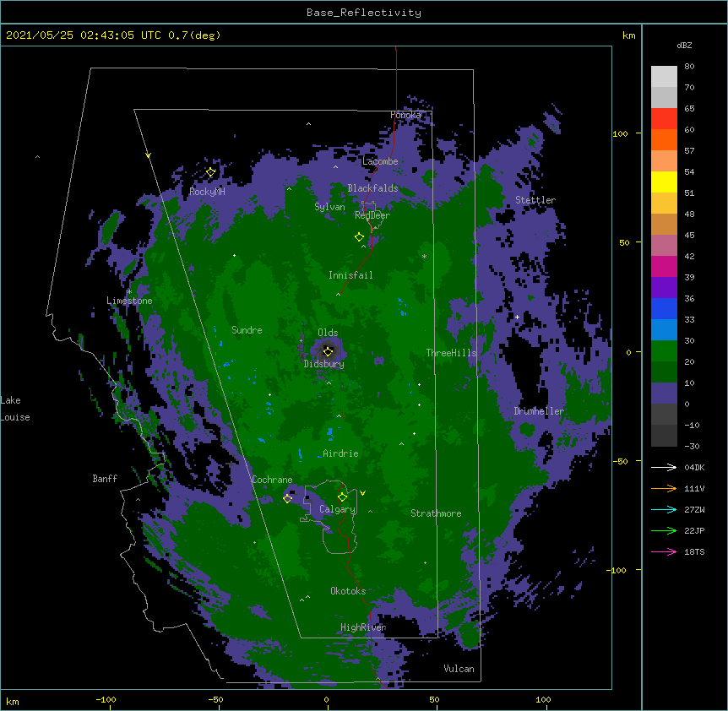728x711 pixels.
Task: Click the RockyMH label
Action: (x=207, y=192)
